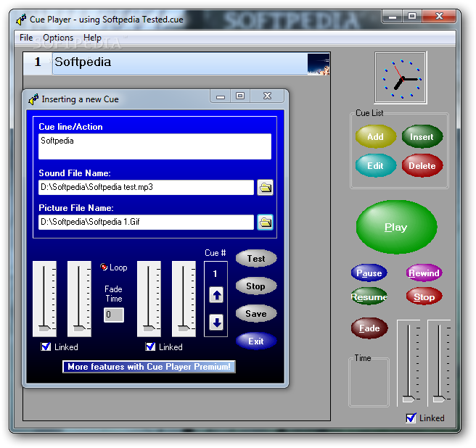Click the gray Stop button in cue dialog
The height and width of the screenshot is (448, 476).
click(x=256, y=286)
